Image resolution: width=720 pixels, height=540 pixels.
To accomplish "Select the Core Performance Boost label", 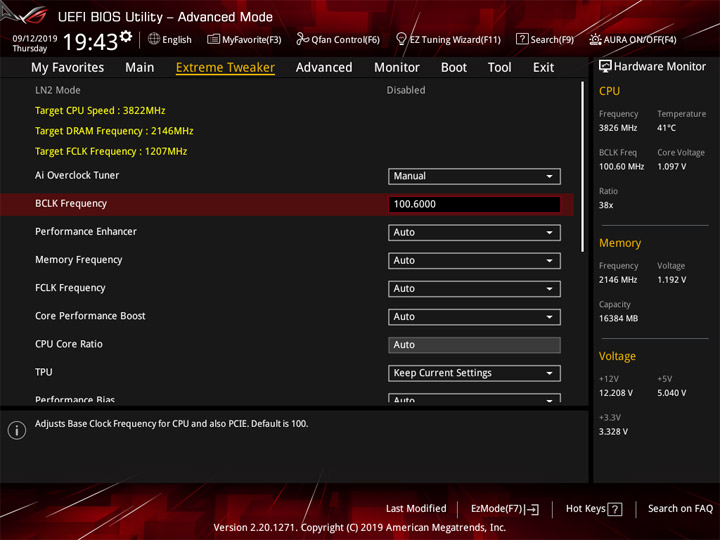I will point(90,316).
